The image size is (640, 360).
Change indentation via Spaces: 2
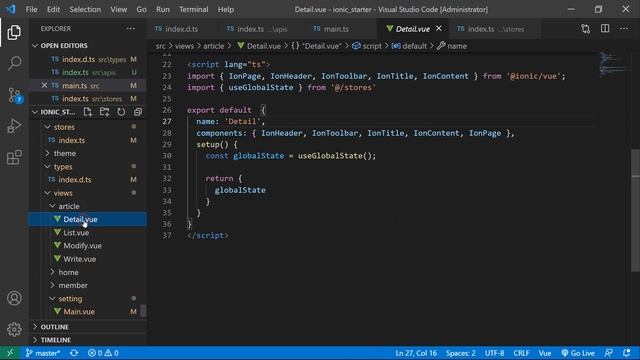pos(460,353)
